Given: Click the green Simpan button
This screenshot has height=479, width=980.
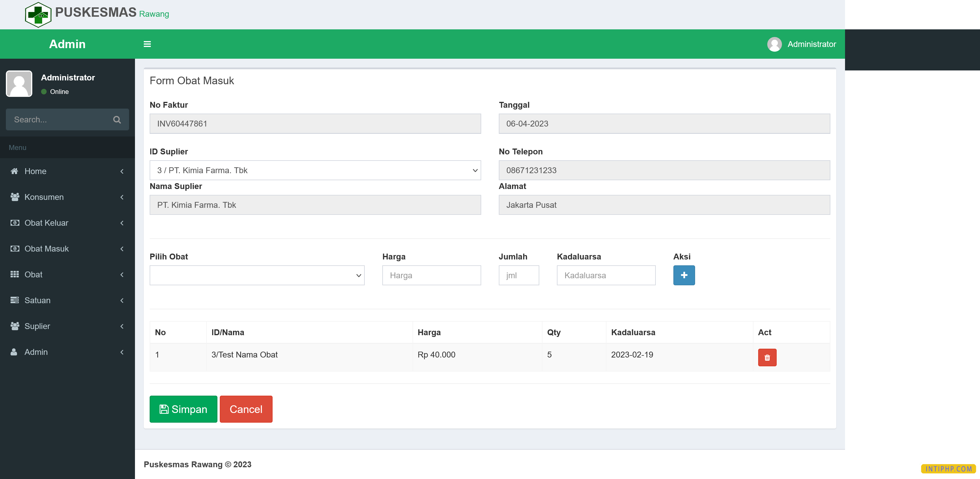Looking at the screenshot, I should coord(183,409).
